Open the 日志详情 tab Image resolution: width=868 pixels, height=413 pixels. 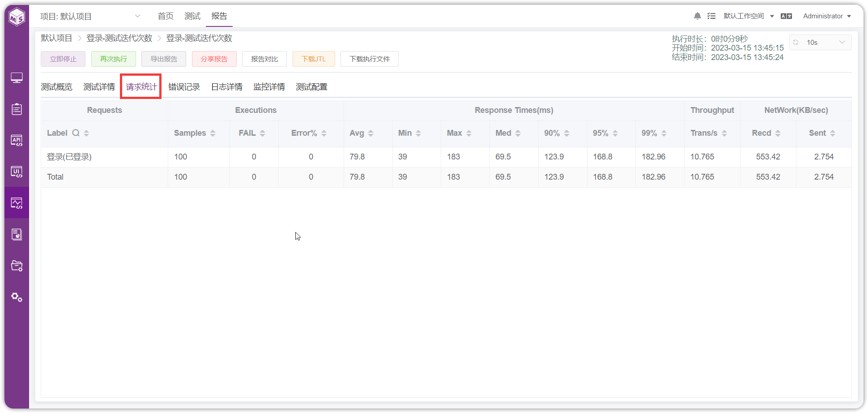227,87
